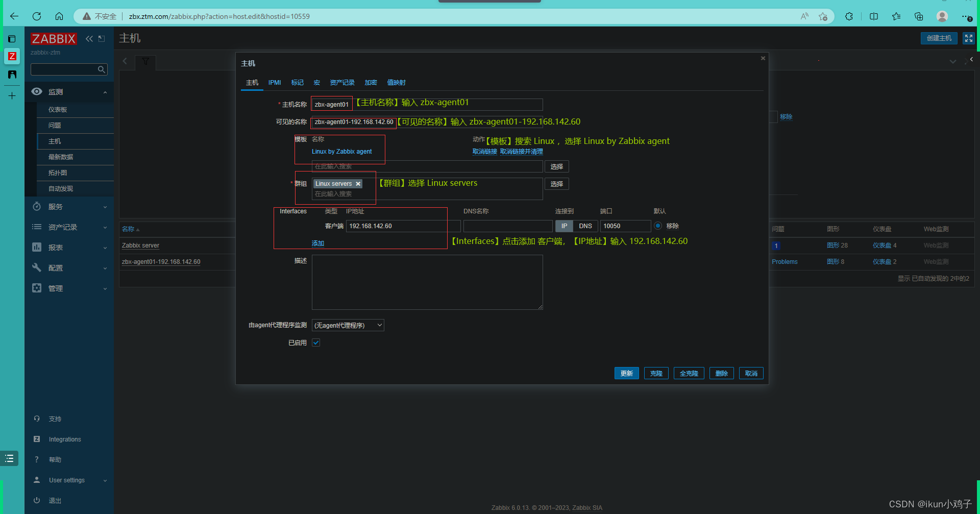Focus the interface IP address field

(x=403, y=226)
